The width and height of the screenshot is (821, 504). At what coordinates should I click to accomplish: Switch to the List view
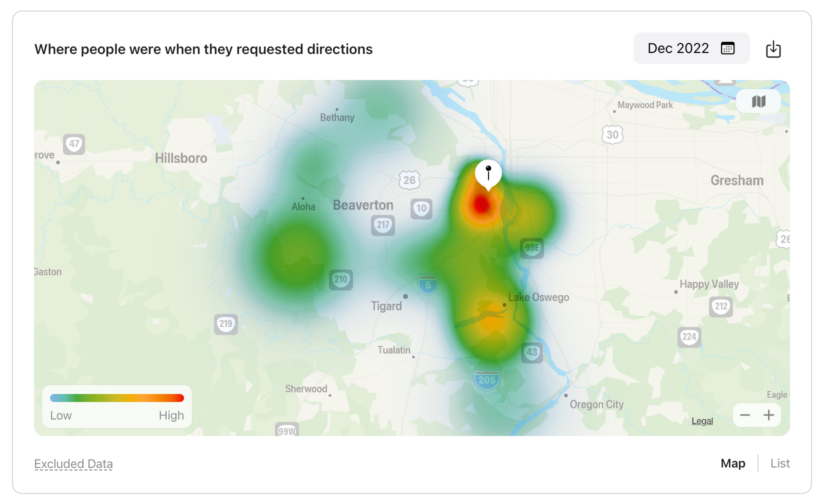tap(780, 463)
